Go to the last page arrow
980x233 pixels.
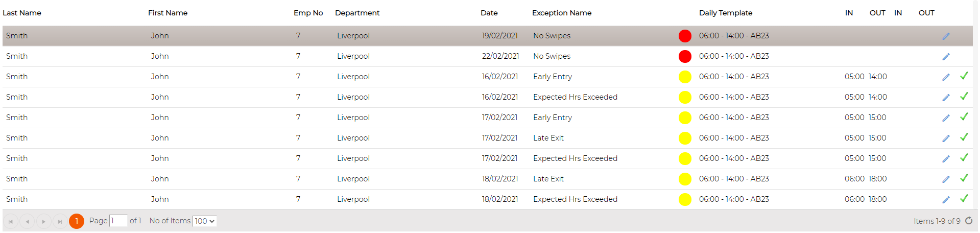point(60,221)
